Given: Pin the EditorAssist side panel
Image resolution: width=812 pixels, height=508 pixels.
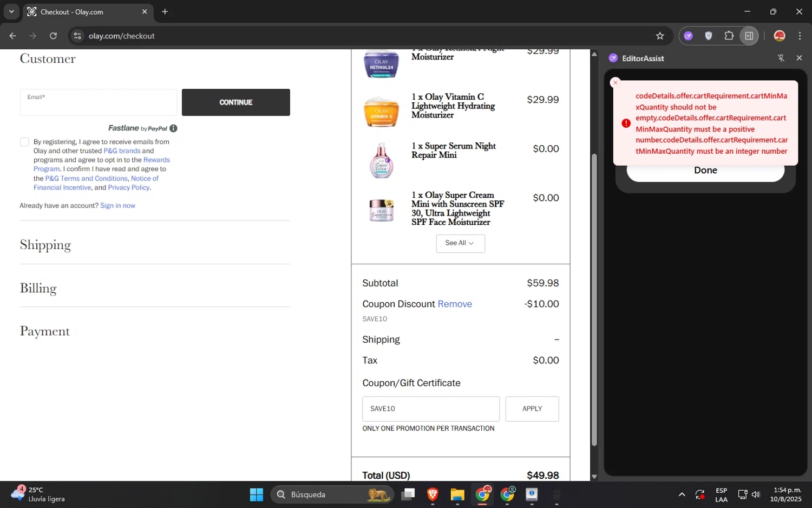Looking at the screenshot, I should point(781,58).
